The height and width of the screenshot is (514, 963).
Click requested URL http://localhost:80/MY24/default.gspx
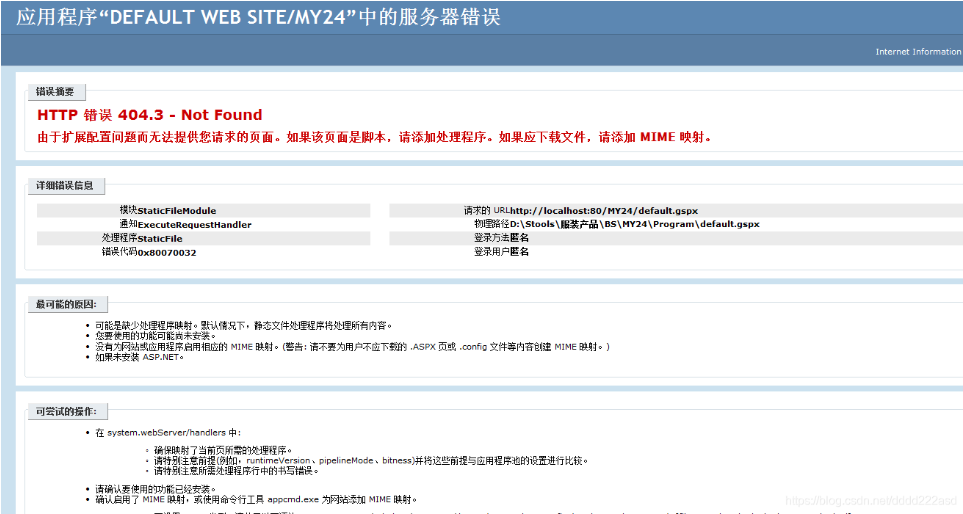[x=604, y=211]
